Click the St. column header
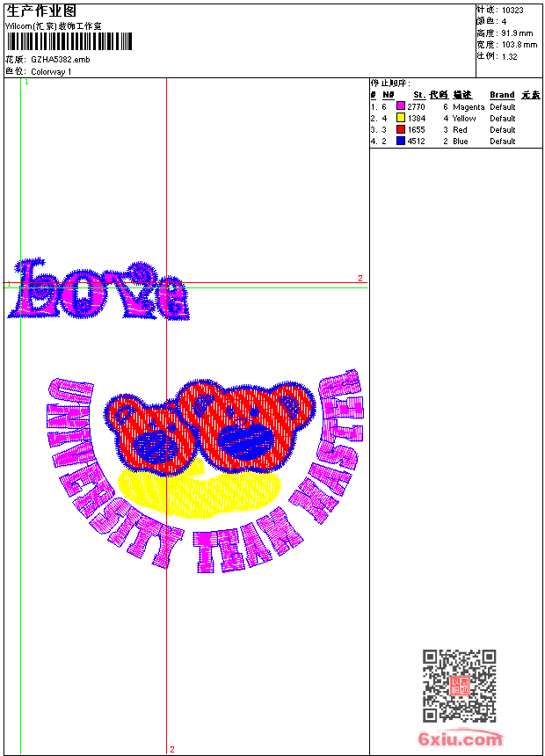The width and height of the screenshot is (545, 756). point(419,95)
